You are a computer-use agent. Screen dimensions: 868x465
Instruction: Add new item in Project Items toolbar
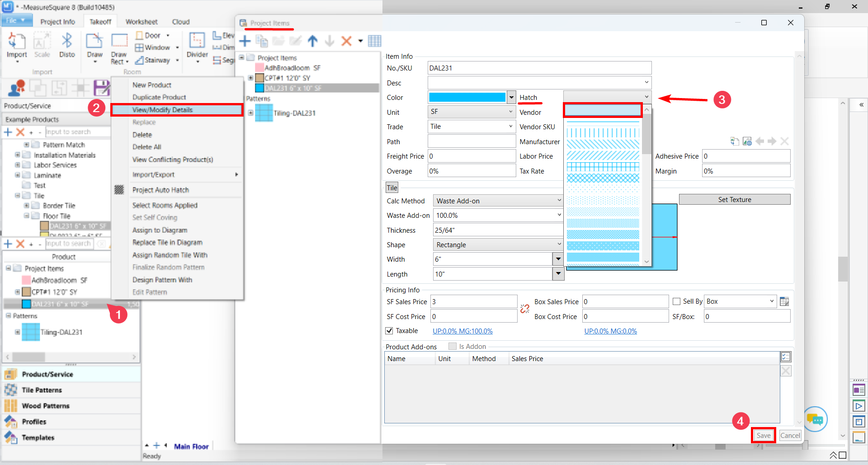(x=245, y=41)
